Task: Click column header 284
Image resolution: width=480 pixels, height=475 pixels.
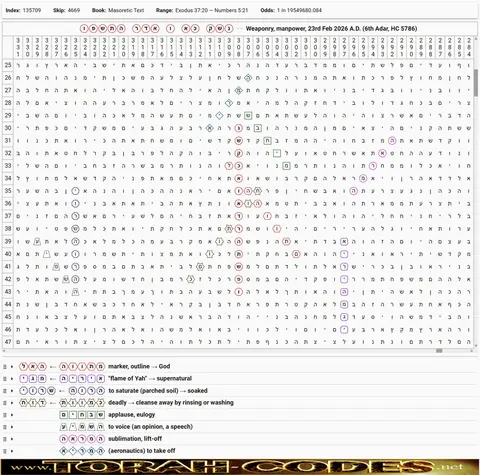Action: tap(469, 47)
